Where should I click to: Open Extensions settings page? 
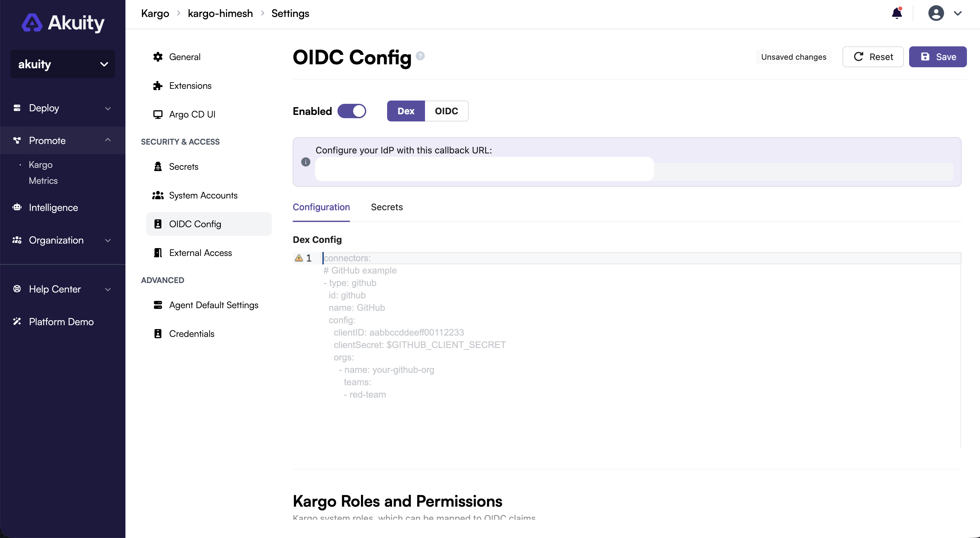click(209, 86)
